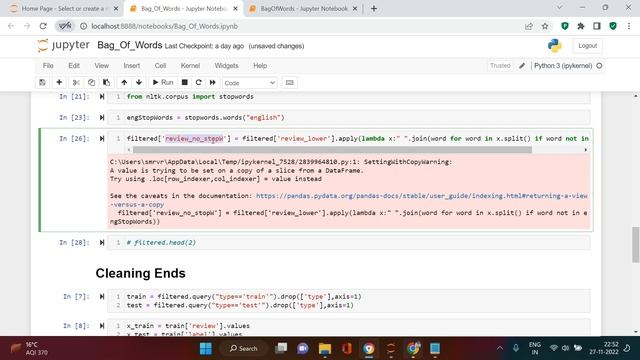Screen dimensions: 640x360
Task: Open Windows Start menu
Action: pyautogui.click(x=206, y=349)
